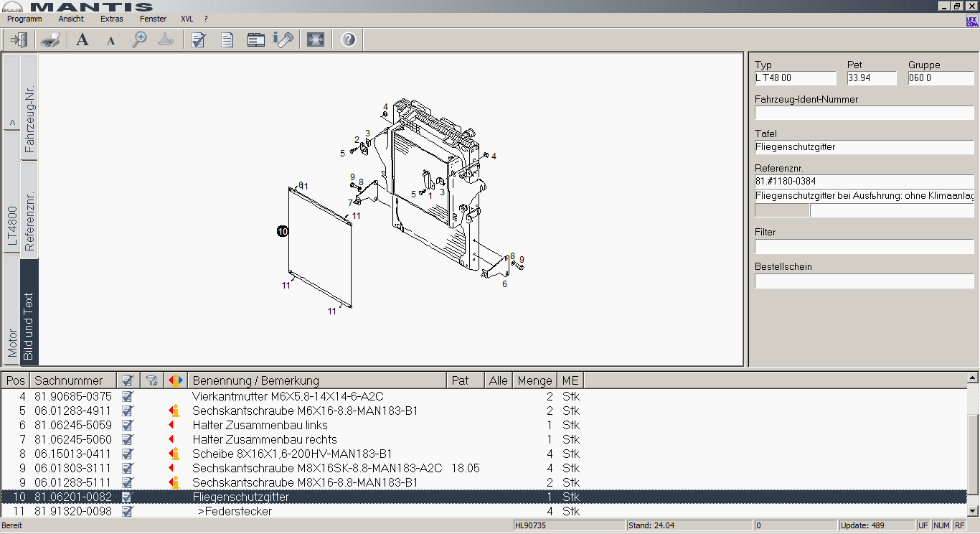Click the exit program door icon
The image size is (980, 534).
point(19,39)
